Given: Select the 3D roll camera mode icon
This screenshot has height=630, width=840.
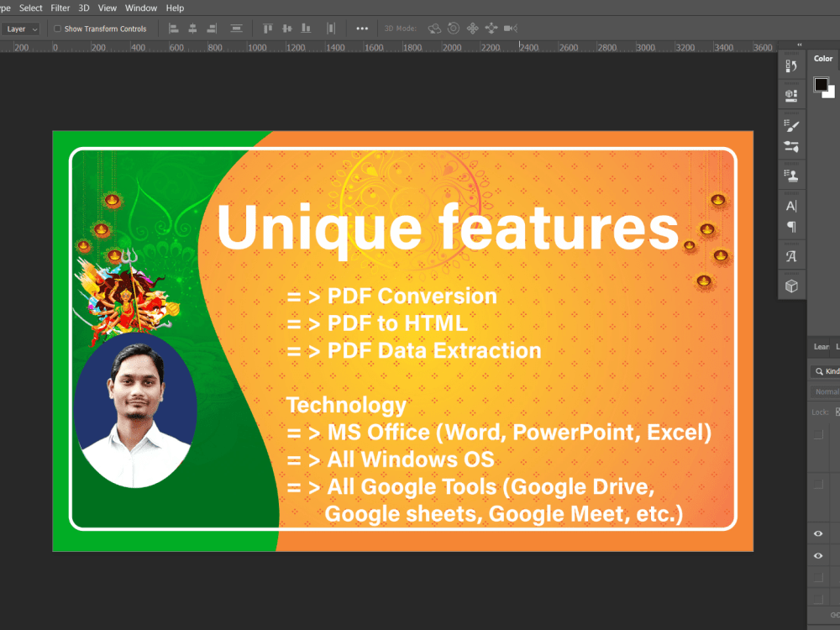Looking at the screenshot, I should pos(454,29).
